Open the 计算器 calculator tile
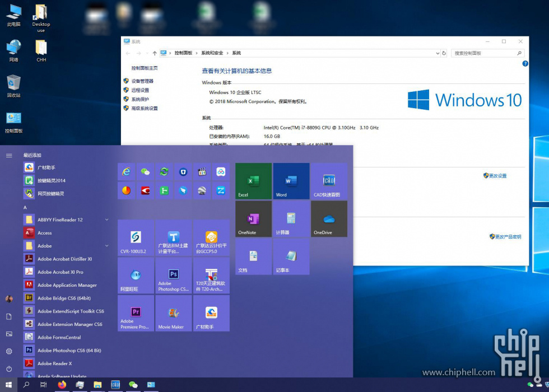The image size is (549, 392). (x=291, y=219)
